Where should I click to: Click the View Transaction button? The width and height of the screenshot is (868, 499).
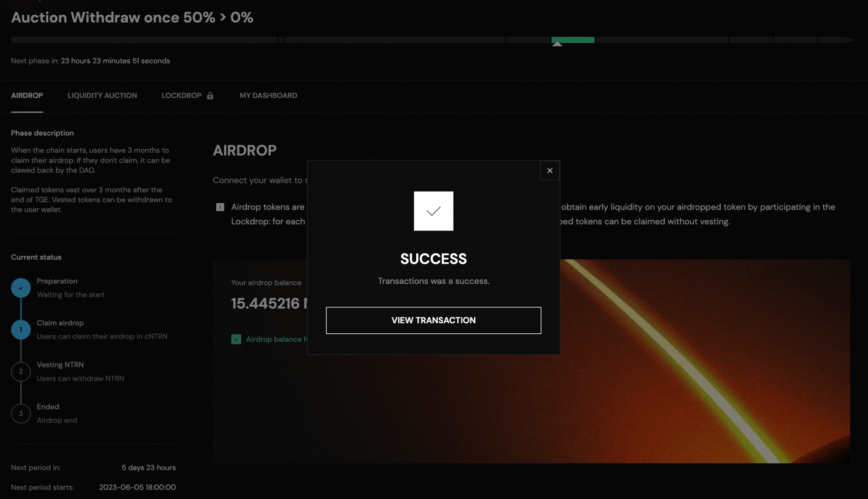click(x=433, y=321)
